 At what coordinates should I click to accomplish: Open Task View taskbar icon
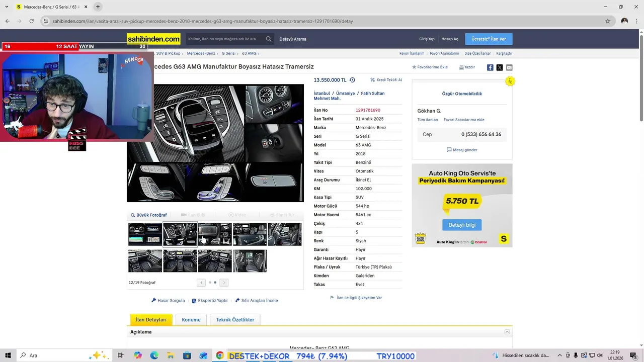(x=121, y=355)
